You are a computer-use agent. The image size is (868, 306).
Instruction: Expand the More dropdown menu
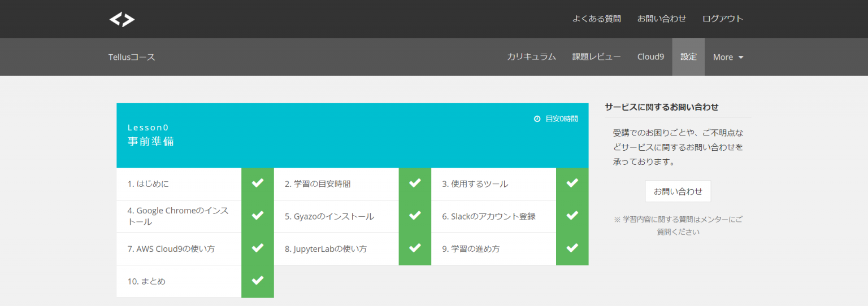click(728, 57)
